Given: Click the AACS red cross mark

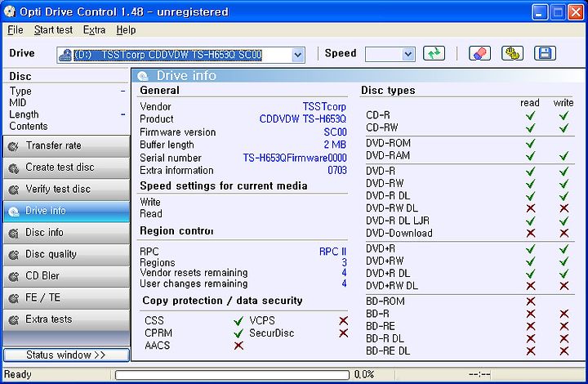Looking at the screenshot, I should [238, 346].
